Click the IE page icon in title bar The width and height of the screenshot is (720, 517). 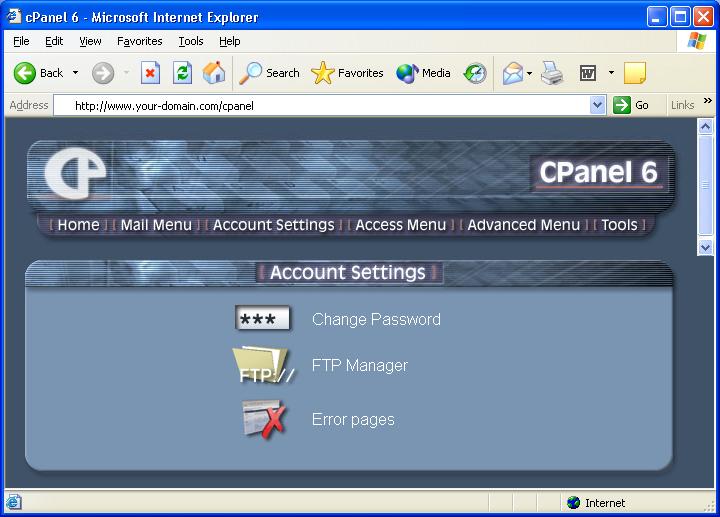tap(14, 17)
